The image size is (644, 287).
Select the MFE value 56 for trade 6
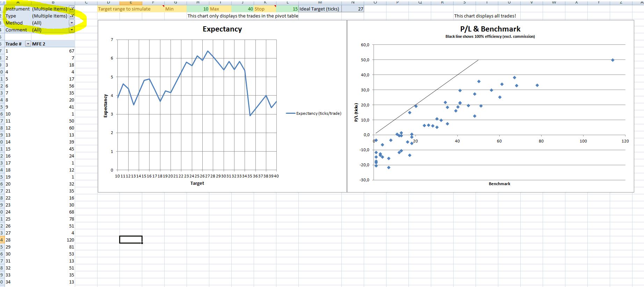53,86
